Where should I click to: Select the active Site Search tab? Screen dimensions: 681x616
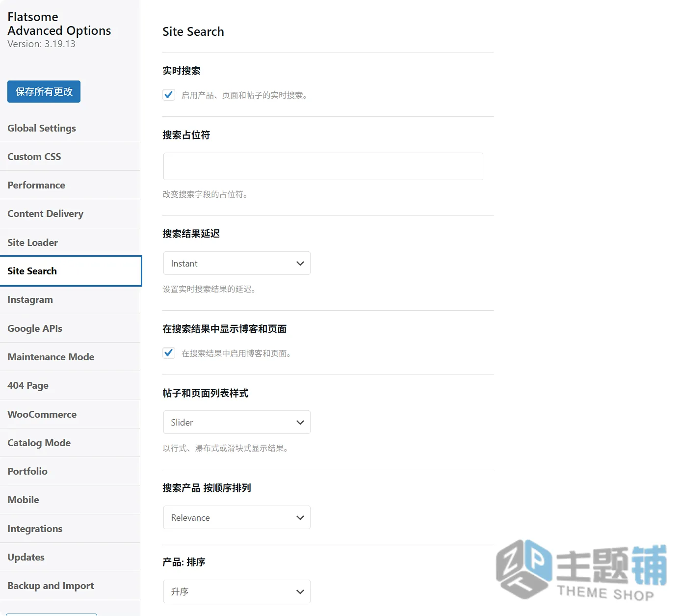[x=71, y=271]
